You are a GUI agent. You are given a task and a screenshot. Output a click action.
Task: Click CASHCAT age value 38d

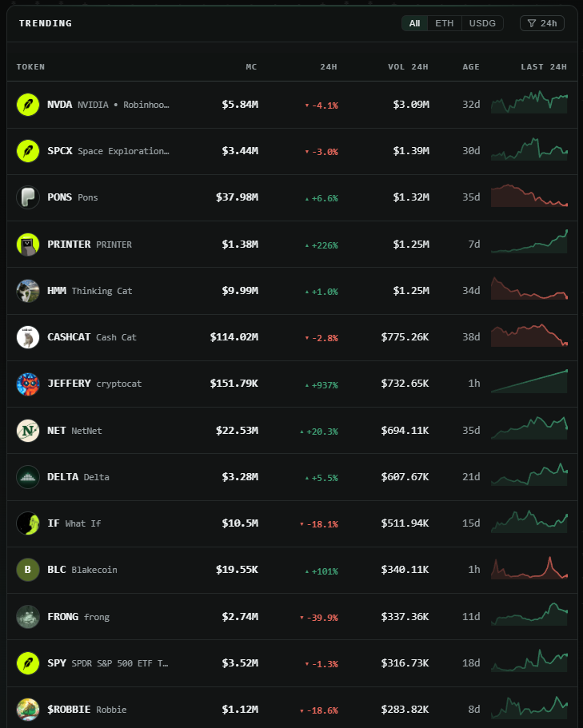pos(471,337)
